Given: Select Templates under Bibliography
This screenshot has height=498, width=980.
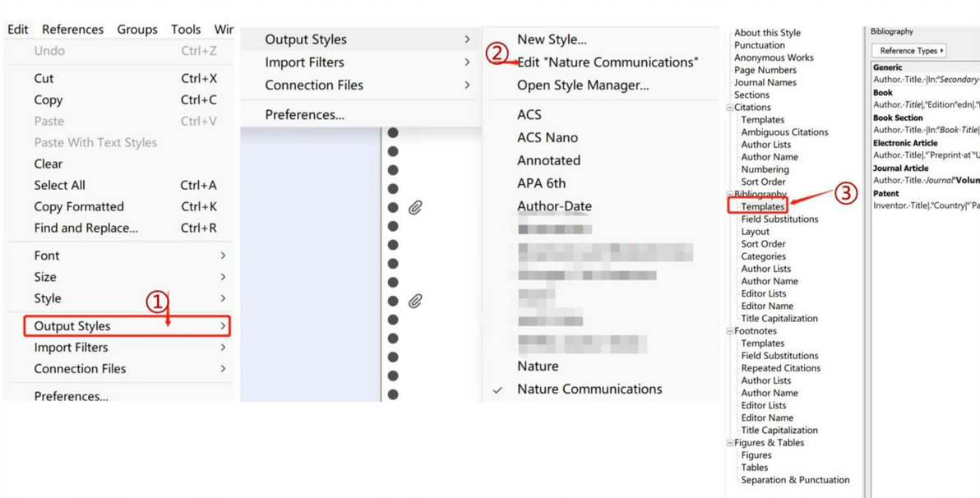Looking at the screenshot, I should pos(762,206).
